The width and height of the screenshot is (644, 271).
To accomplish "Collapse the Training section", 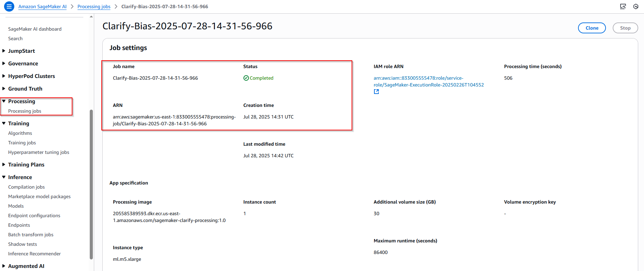I will (4, 123).
